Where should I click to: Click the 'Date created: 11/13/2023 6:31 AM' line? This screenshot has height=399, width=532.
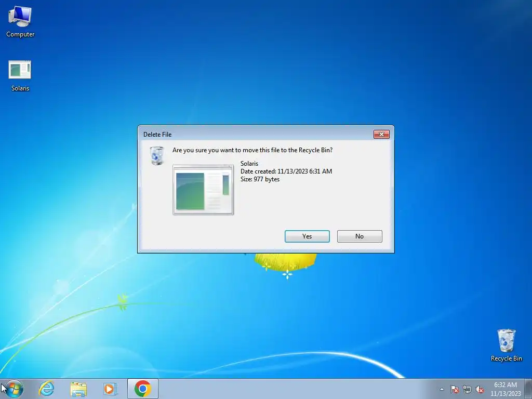click(x=286, y=171)
